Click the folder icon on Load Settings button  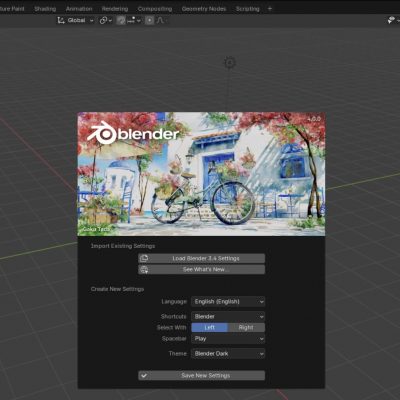tap(144, 258)
